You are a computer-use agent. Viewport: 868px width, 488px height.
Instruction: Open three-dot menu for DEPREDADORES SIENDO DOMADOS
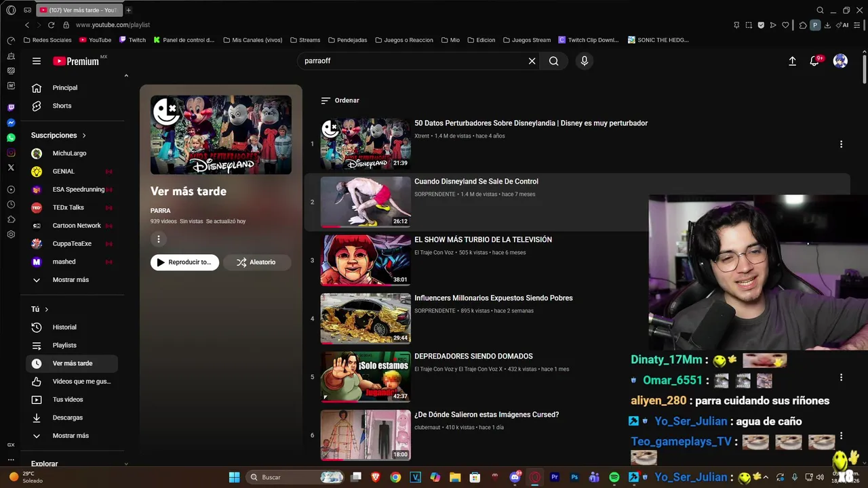tap(841, 378)
